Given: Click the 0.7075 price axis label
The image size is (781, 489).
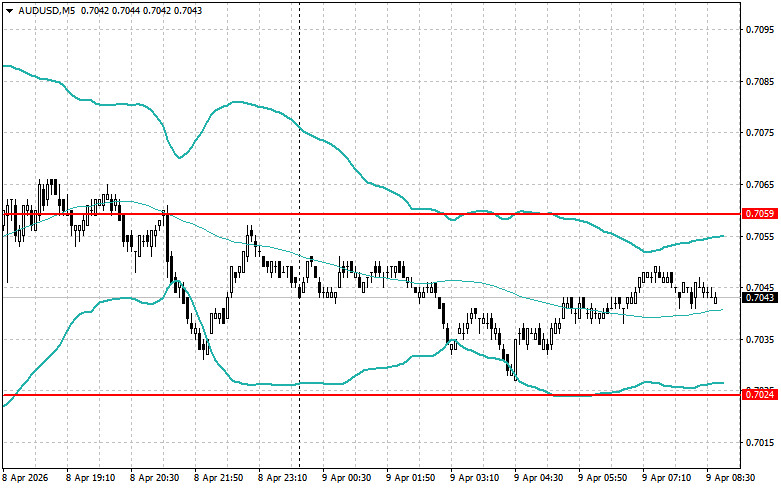Looking at the screenshot, I should (760, 132).
